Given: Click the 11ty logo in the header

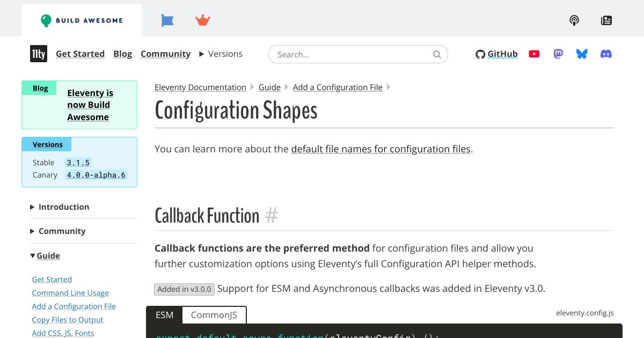Looking at the screenshot, I should tap(38, 54).
